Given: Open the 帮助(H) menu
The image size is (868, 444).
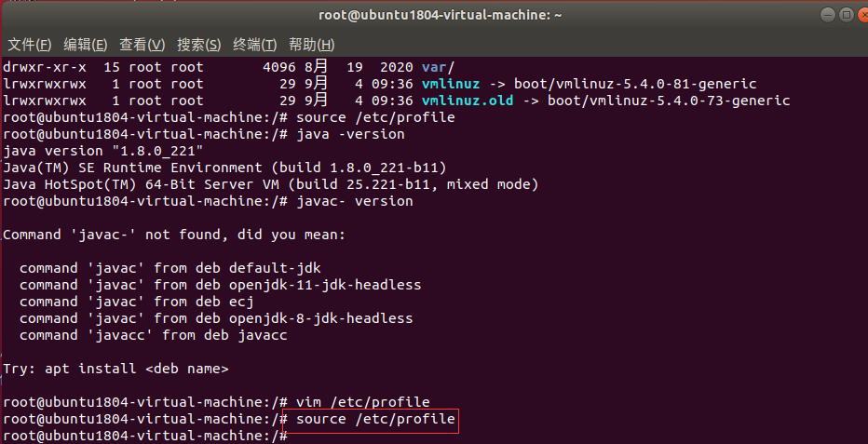Looking at the screenshot, I should click(312, 45).
